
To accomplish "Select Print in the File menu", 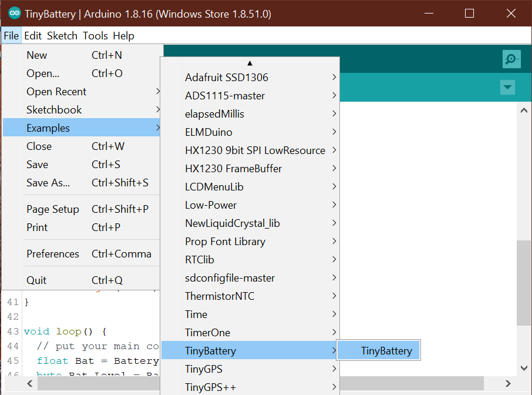I will tap(82, 227).
